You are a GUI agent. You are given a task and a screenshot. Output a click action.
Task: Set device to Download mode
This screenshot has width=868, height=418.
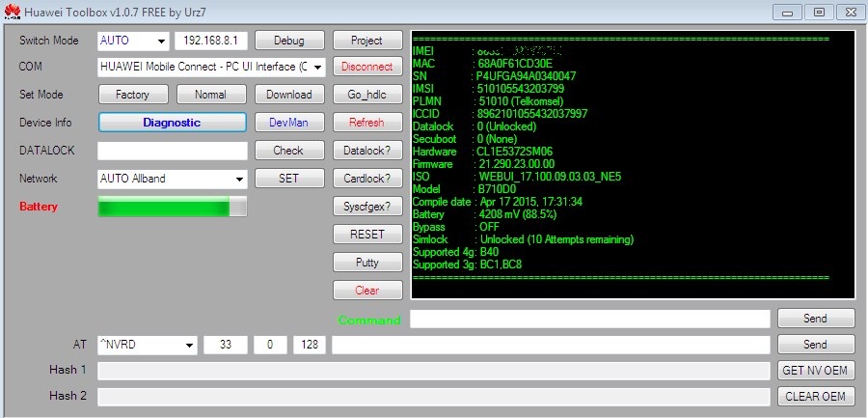(289, 95)
